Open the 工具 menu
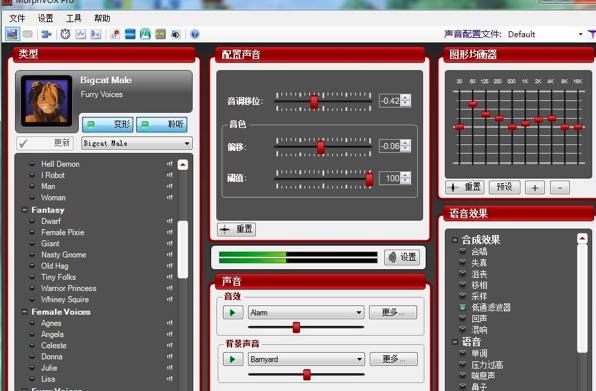This screenshot has width=596, height=391. point(74,18)
